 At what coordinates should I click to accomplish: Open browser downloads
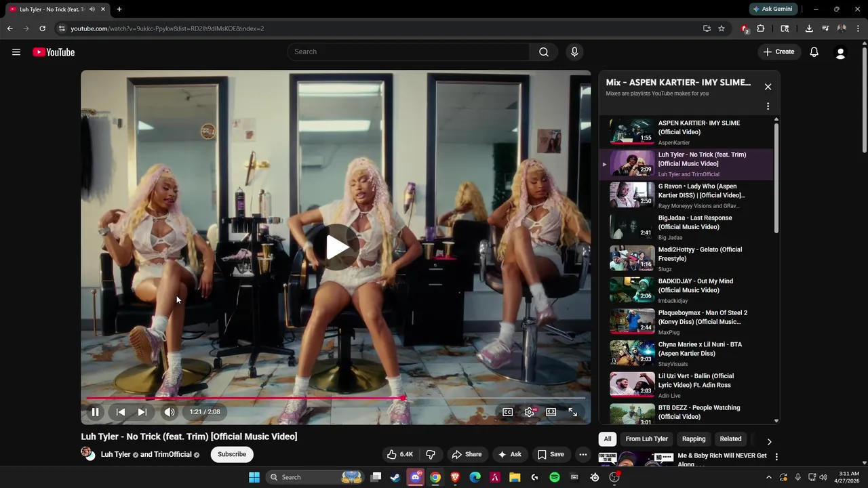pyautogui.click(x=809, y=28)
